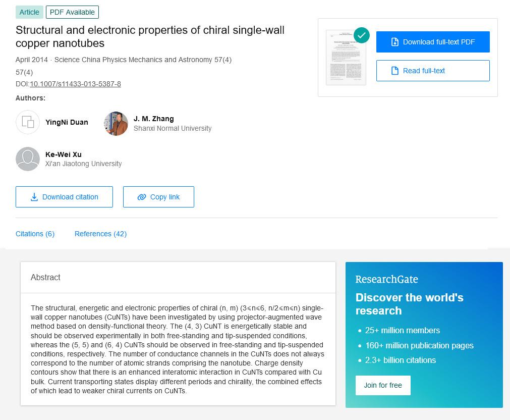This screenshot has width=510, height=420.
Task: Open J. M. Zhang's profile photo
Action: 116,124
